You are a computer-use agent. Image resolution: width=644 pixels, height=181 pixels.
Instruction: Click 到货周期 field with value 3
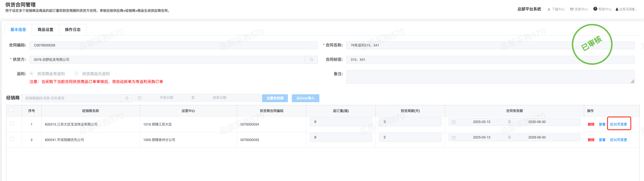(x=410, y=122)
